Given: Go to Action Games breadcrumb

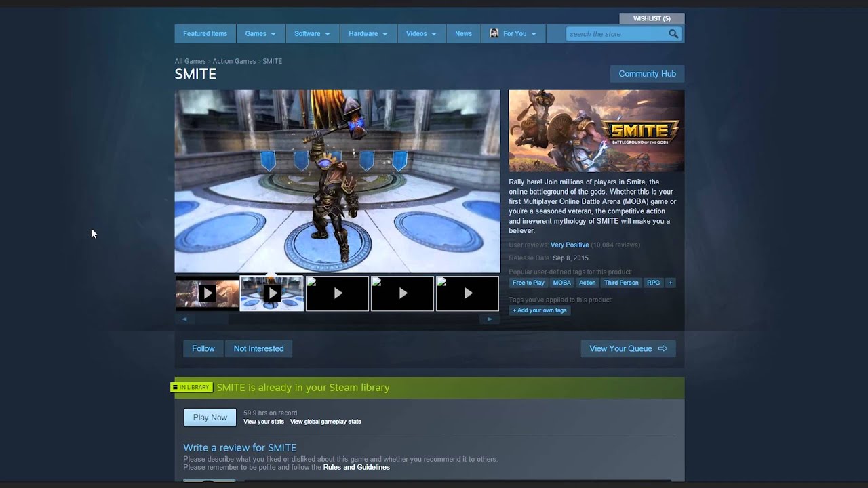Looking at the screenshot, I should coord(234,61).
